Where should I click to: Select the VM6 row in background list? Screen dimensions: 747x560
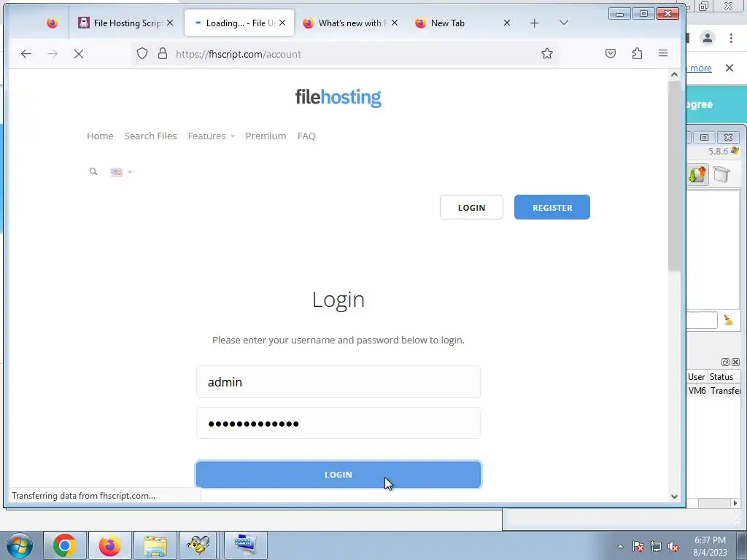coord(714,391)
